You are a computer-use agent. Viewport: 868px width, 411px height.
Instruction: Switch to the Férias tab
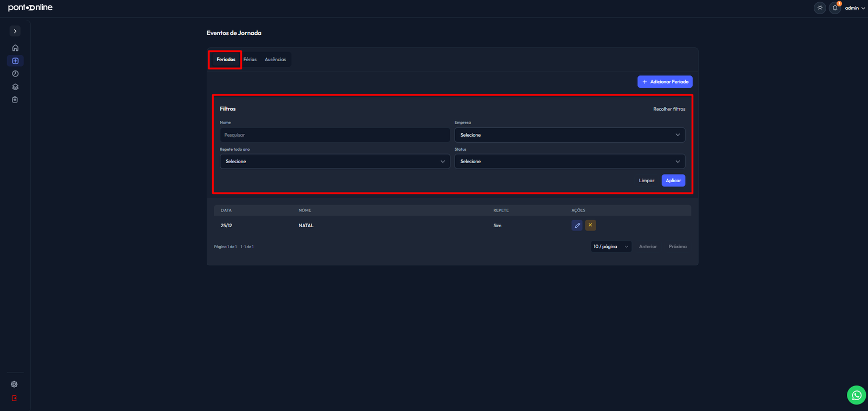250,60
